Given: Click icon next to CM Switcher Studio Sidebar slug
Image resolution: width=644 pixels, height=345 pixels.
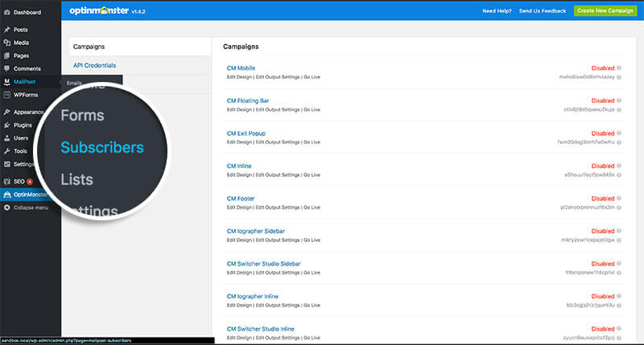Looking at the screenshot, I should (619, 273).
